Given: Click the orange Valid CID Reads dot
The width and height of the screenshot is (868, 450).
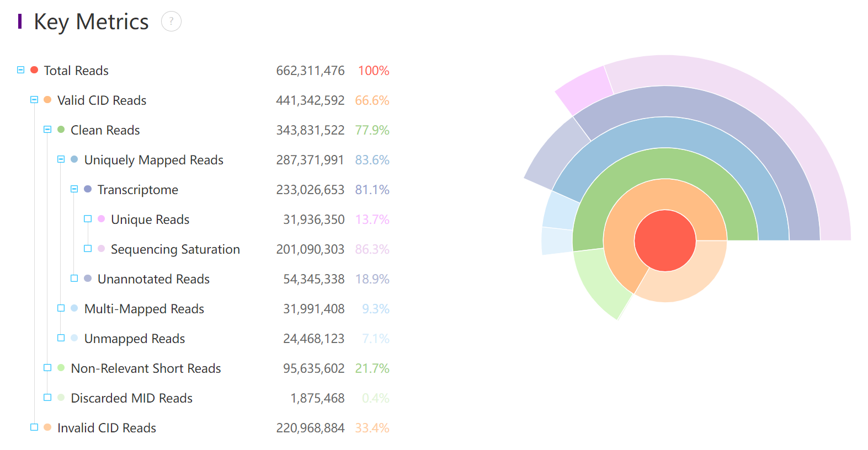Looking at the screenshot, I should (47, 100).
